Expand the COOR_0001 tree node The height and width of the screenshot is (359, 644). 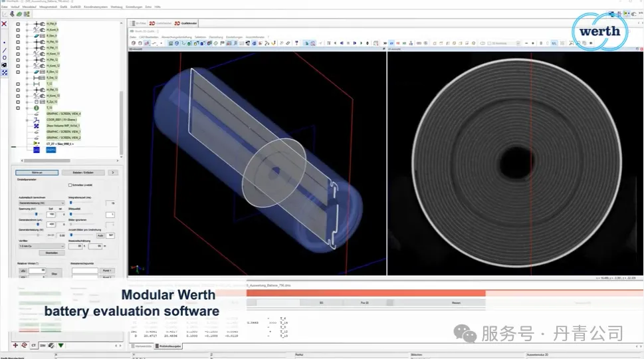27,120
